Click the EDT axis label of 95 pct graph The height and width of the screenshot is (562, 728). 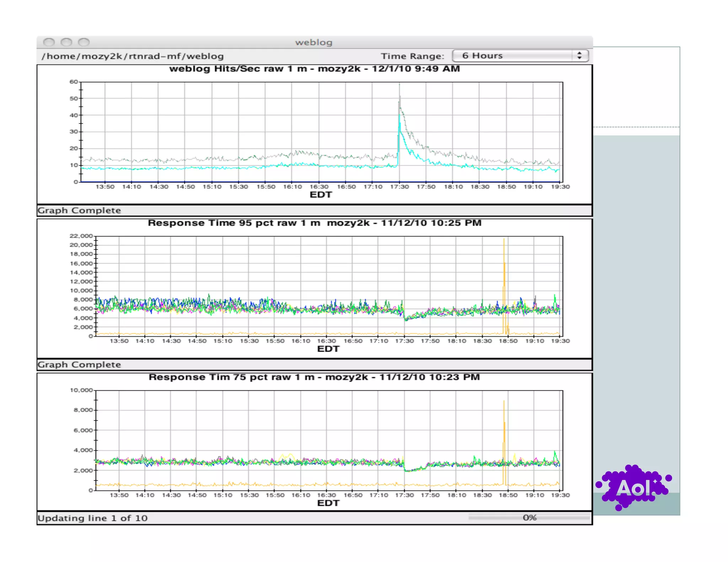click(x=328, y=349)
